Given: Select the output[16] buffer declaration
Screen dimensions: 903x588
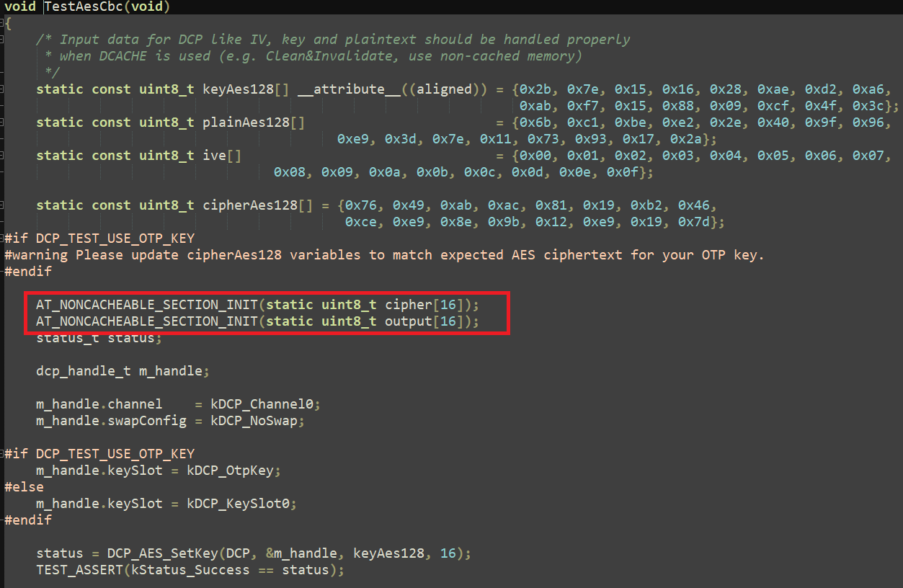Looking at the screenshot, I should pyautogui.click(x=430, y=321).
